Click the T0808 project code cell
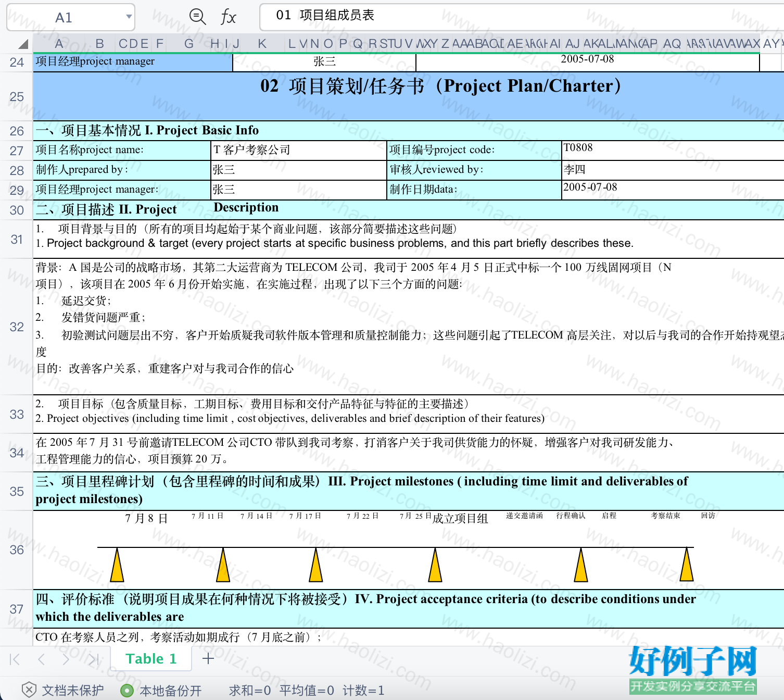The width and height of the screenshot is (784, 700). (673, 151)
